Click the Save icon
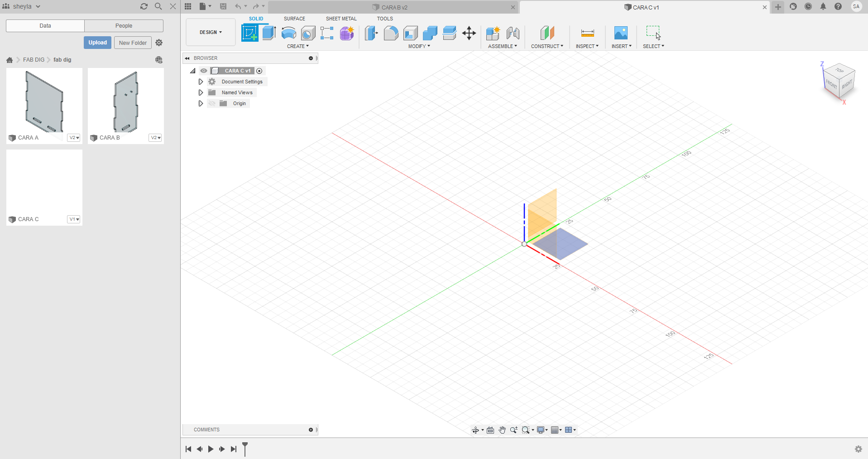Image resolution: width=868 pixels, height=459 pixels. tap(223, 6)
